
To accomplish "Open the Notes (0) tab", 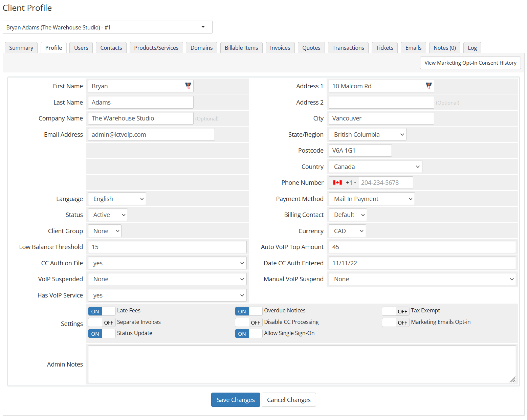I will coord(445,48).
